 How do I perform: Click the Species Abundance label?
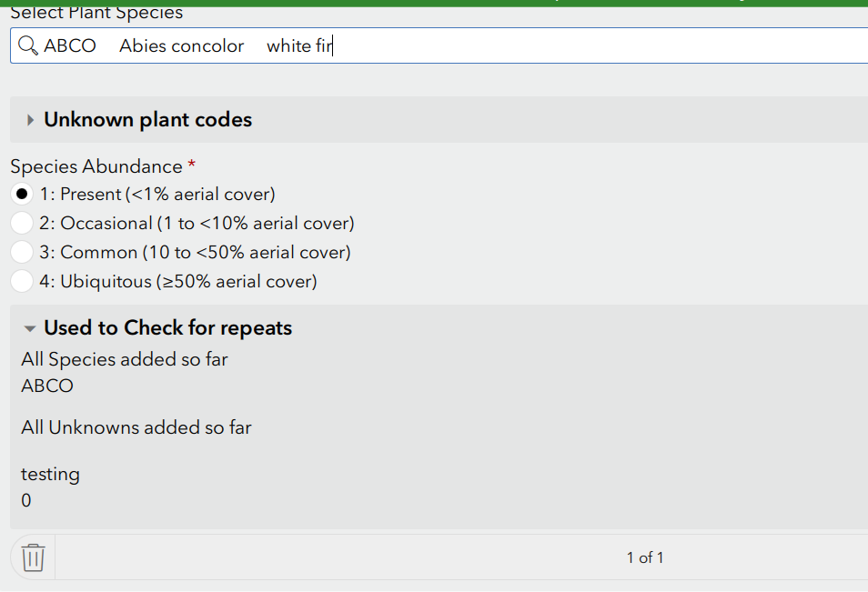click(x=96, y=166)
